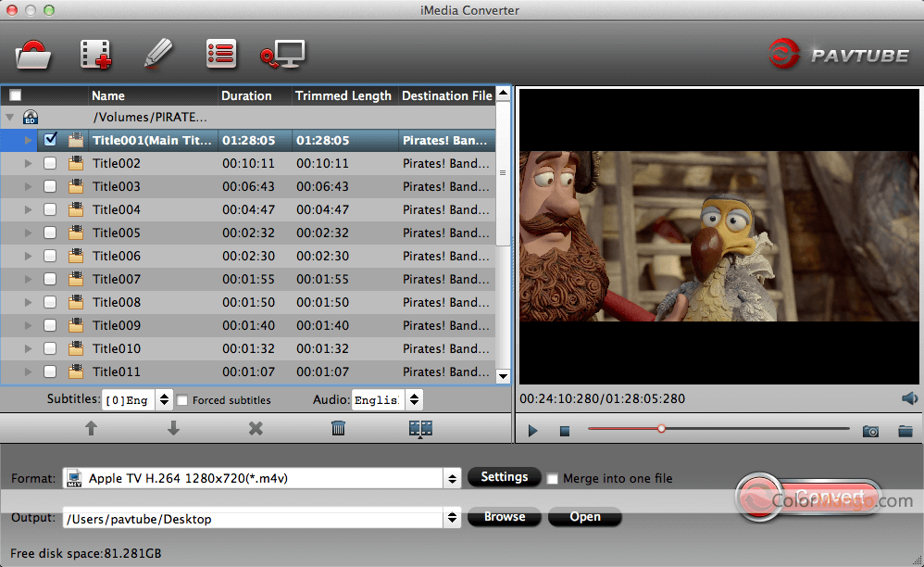Start conversion with the Convert button
This screenshot has height=567, width=924.
[809, 498]
